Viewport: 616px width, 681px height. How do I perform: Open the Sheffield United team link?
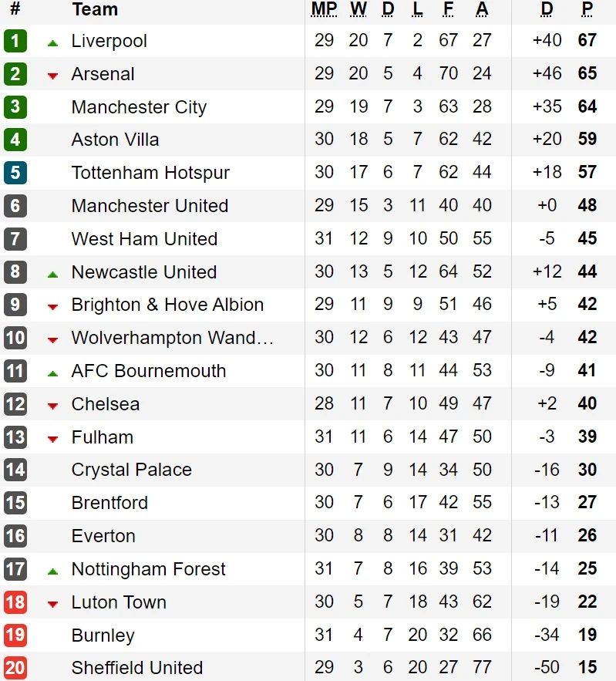pos(137,668)
